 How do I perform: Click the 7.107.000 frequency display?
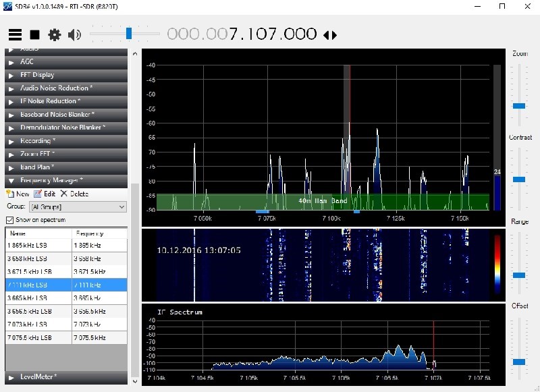coord(242,34)
